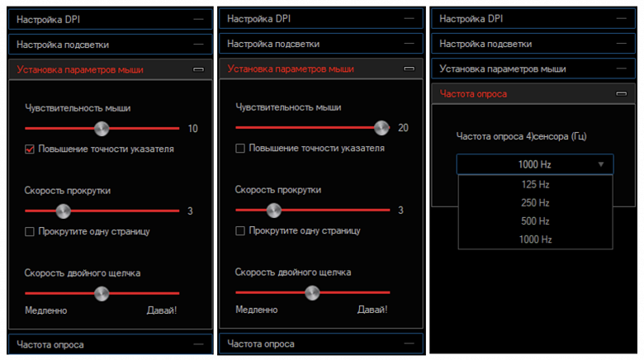
Task: Check Повышение точности указателя in middle panel
Action: coord(240,149)
